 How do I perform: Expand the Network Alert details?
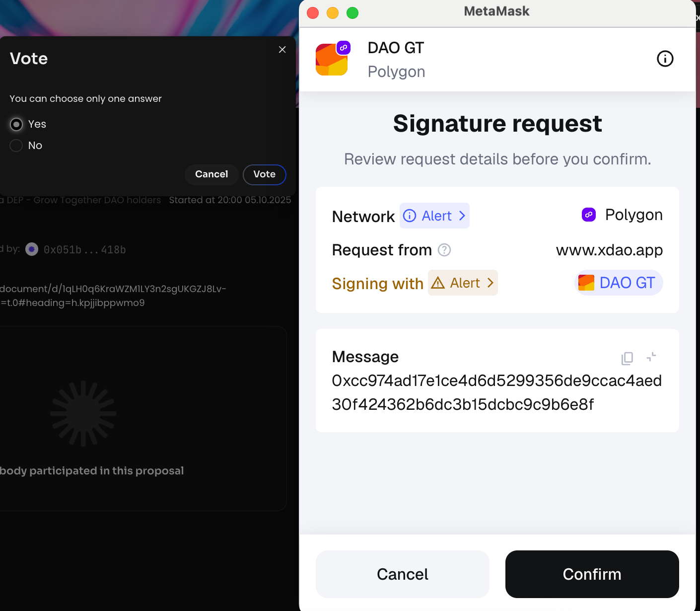click(x=434, y=216)
